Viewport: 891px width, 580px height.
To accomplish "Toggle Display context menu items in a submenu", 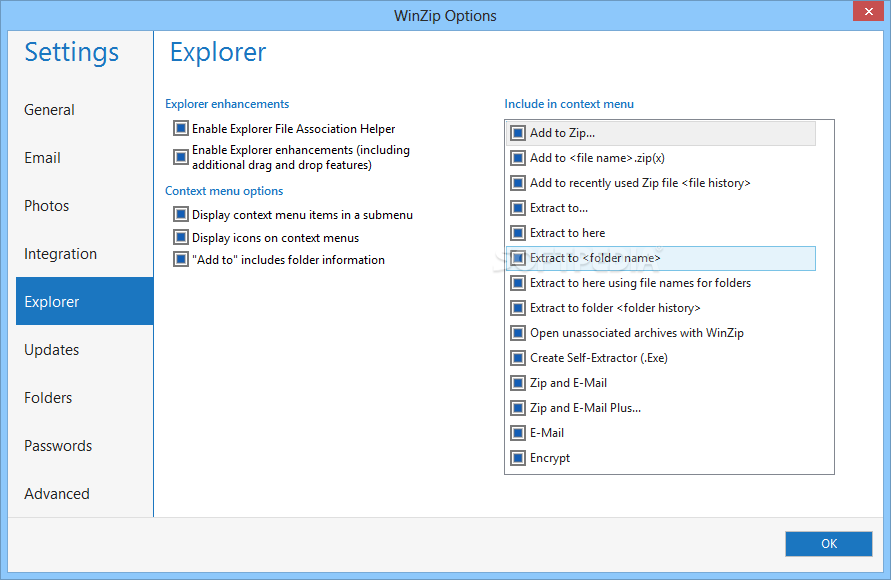I will (181, 214).
